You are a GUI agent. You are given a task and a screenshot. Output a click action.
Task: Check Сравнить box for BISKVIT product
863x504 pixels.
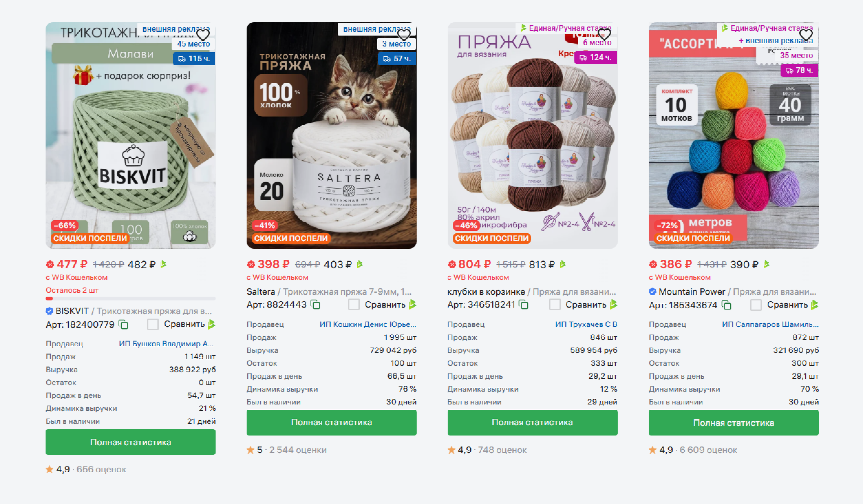(153, 324)
